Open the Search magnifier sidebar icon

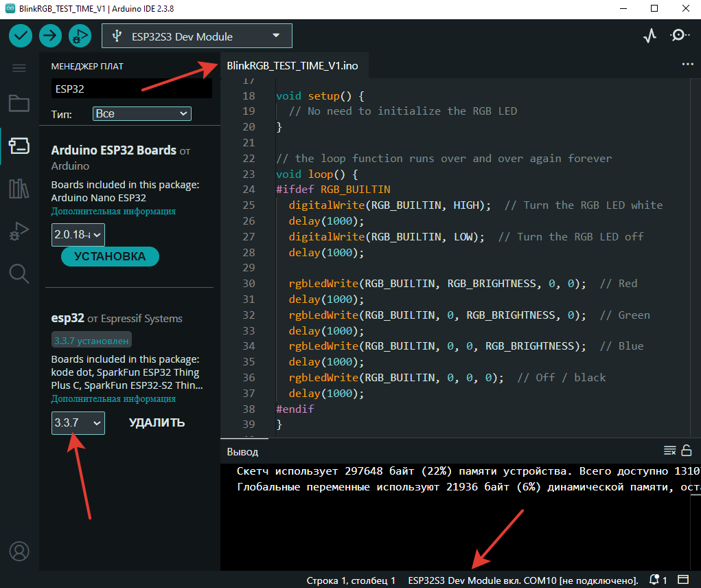pyautogui.click(x=19, y=273)
